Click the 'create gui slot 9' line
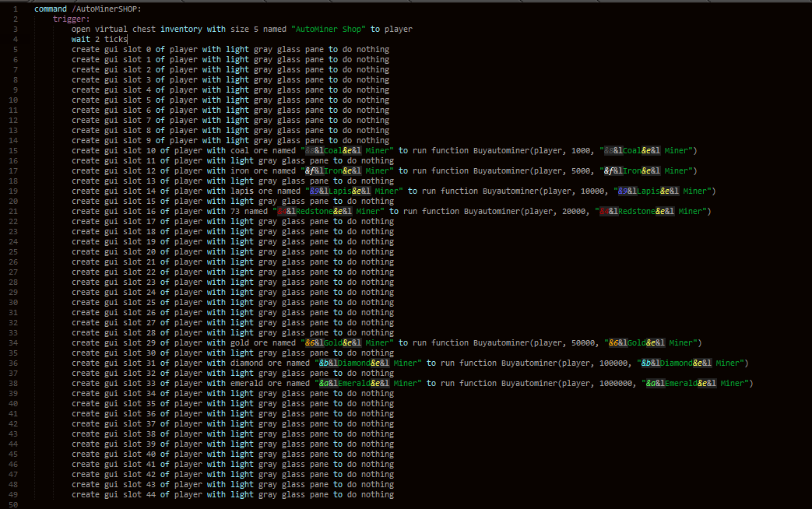The image size is (812, 509). [x=230, y=140]
